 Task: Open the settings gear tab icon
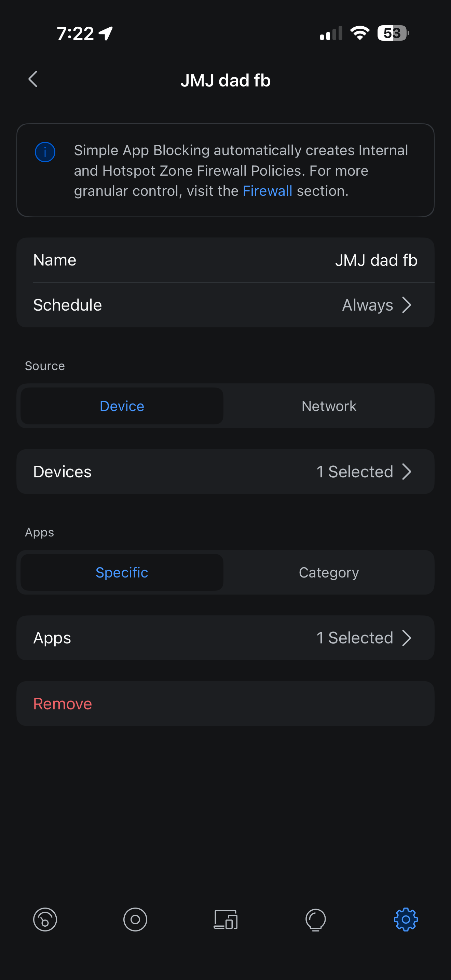point(406,920)
